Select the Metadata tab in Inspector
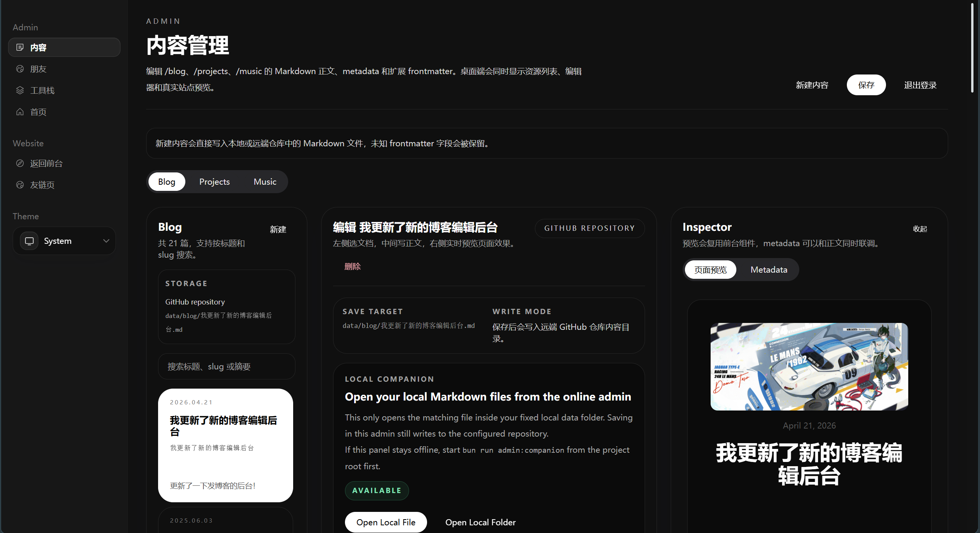 769,270
